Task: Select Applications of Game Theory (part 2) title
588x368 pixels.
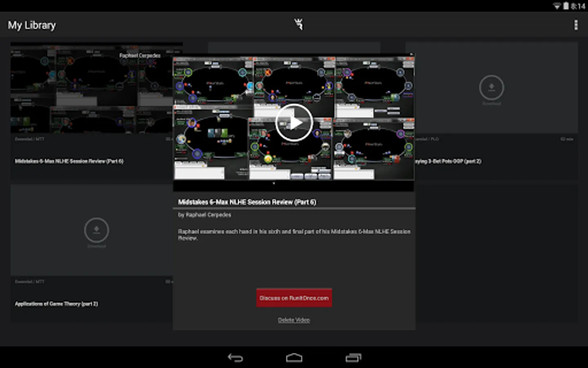Action: point(56,304)
